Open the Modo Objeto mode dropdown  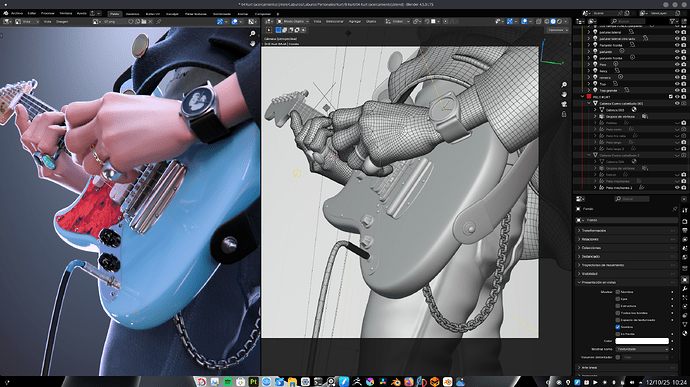[x=294, y=21]
